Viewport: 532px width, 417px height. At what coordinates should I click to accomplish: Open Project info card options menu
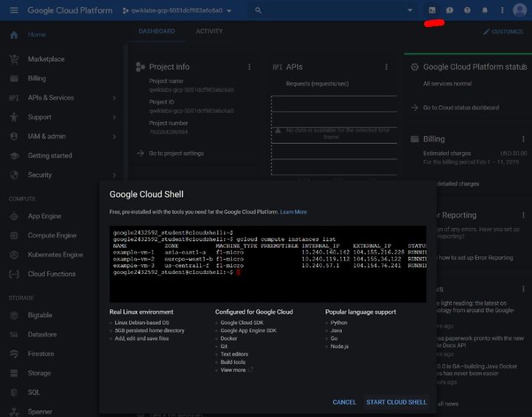[x=250, y=66]
